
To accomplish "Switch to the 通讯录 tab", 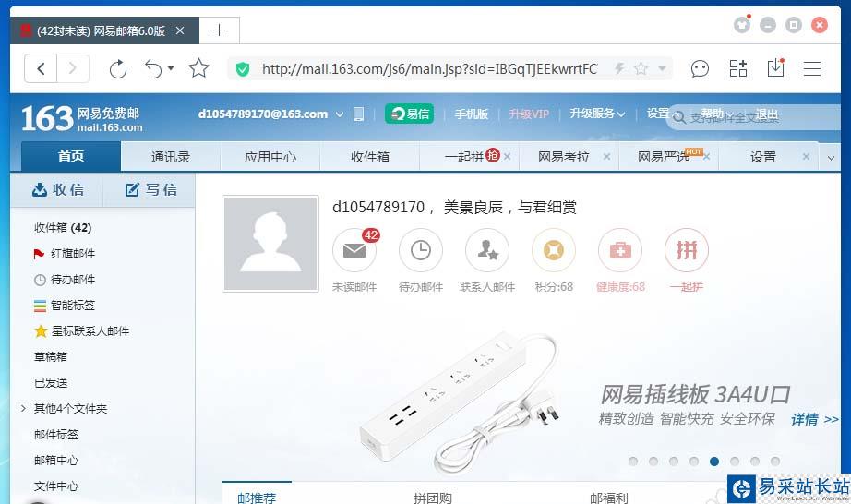I will click(x=171, y=157).
